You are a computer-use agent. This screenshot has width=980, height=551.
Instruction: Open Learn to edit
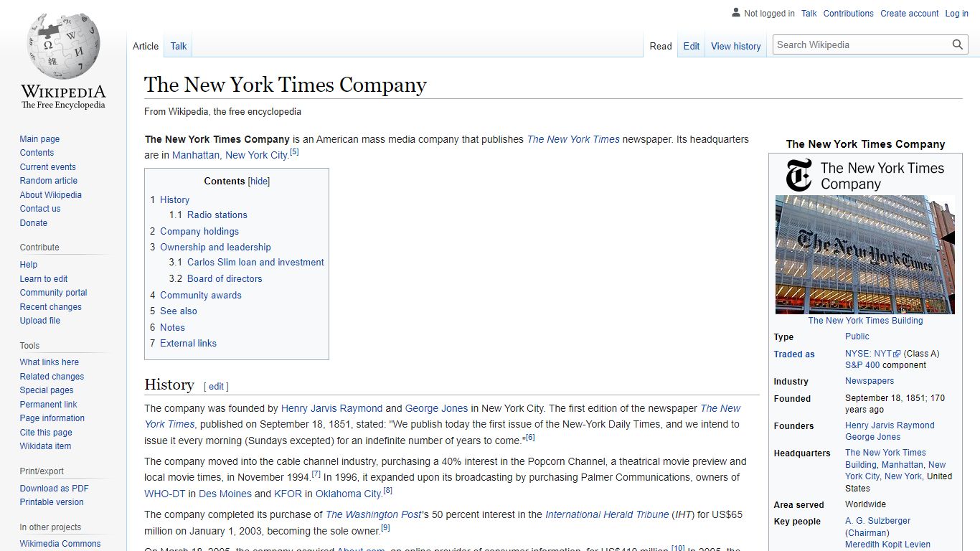point(44,279)
